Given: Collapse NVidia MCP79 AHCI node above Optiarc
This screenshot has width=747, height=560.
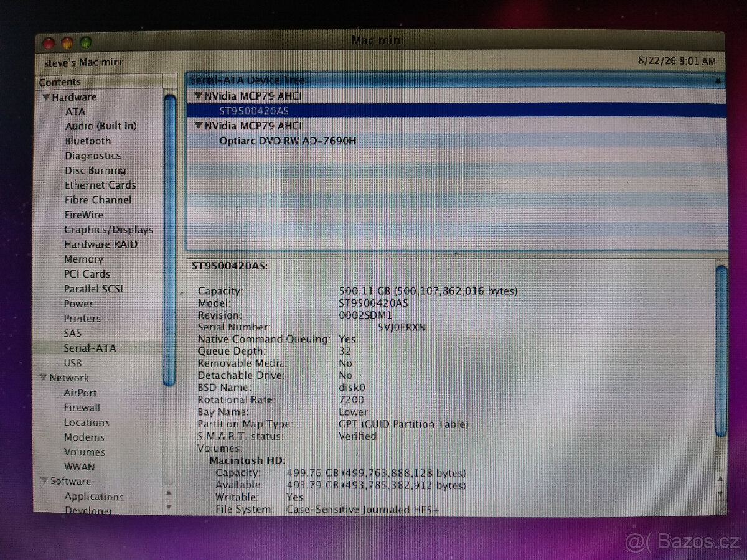Looking at the screenshot, I should click(199, 126).
